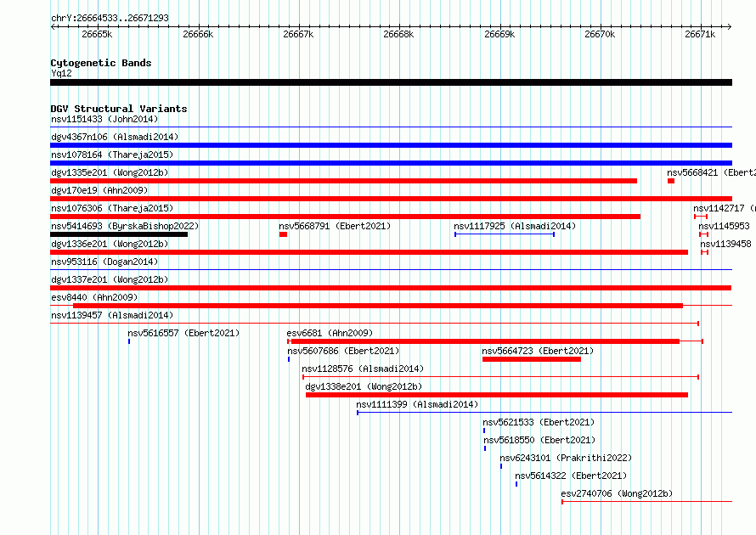This screenshot has width=756, height=535.
Task: Click the 26665k ruler position
Action: pos(97,34)
